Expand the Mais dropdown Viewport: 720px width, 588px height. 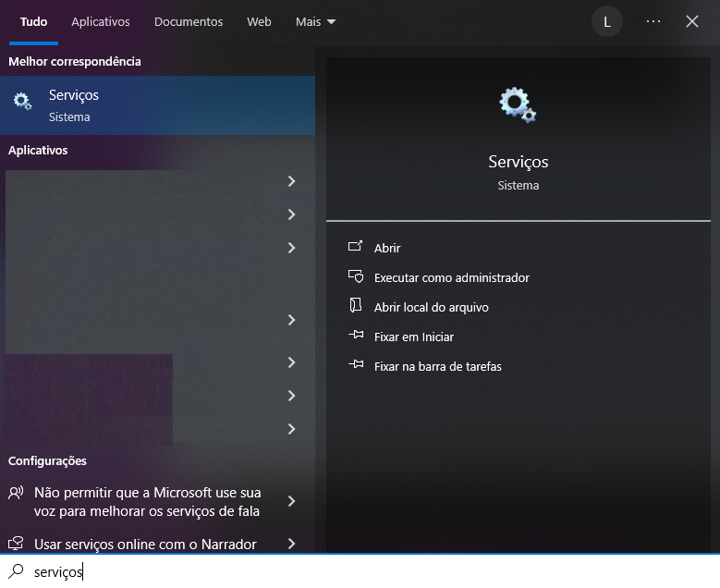pos(315,21)
